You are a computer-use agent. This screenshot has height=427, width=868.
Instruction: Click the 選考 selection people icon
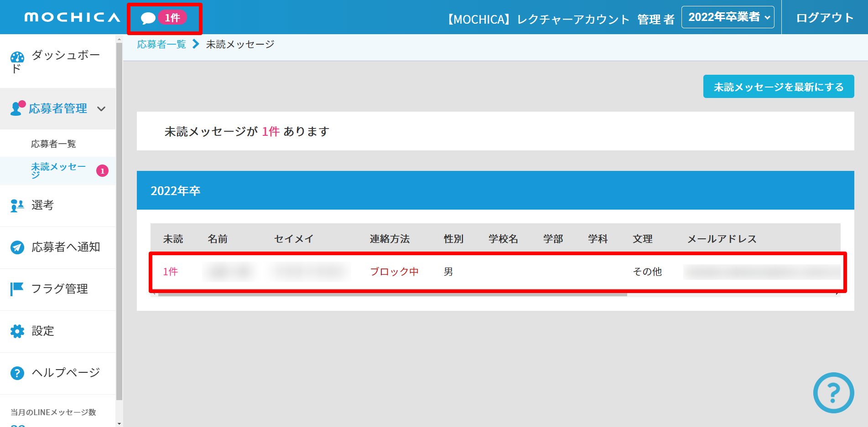click(17, 206)
